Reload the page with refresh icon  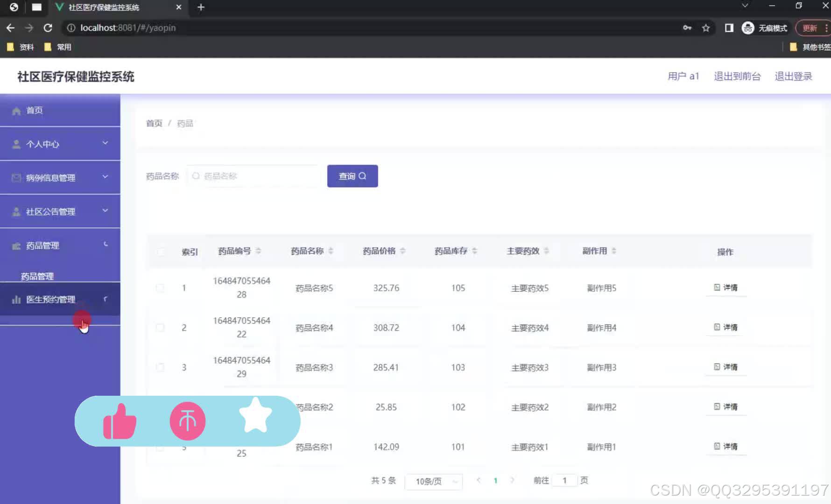tap(48, 28)
